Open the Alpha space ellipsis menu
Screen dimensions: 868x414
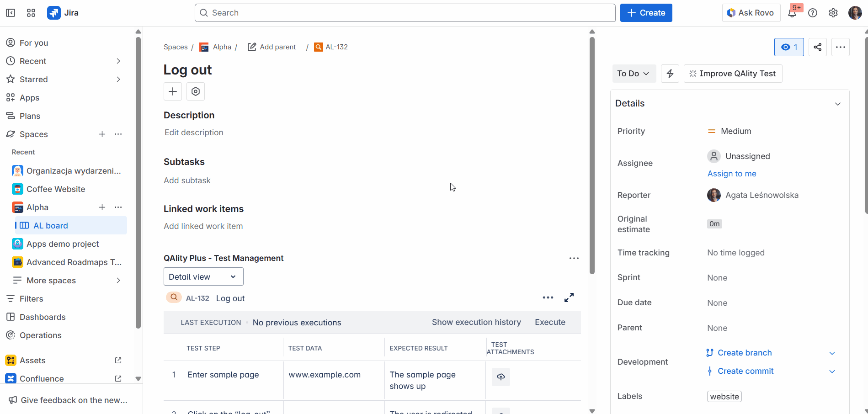pos(118,207)
